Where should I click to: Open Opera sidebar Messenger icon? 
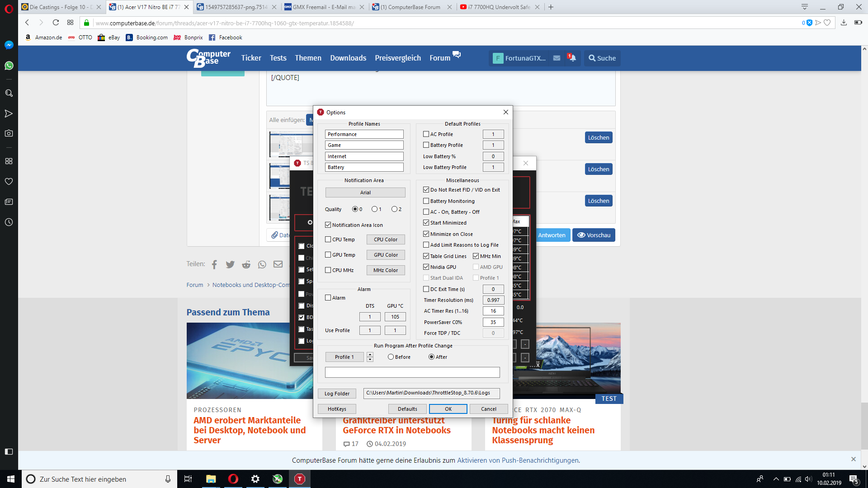point(9,45)
